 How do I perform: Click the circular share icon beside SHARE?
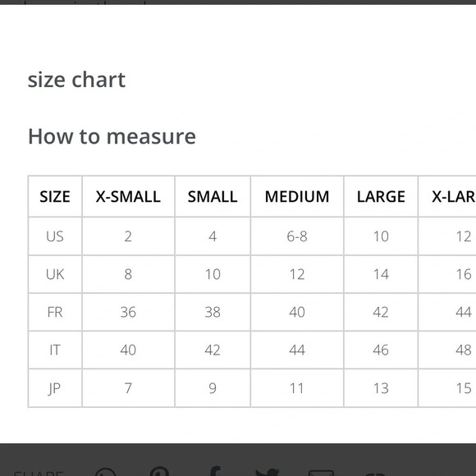[105, 473]
